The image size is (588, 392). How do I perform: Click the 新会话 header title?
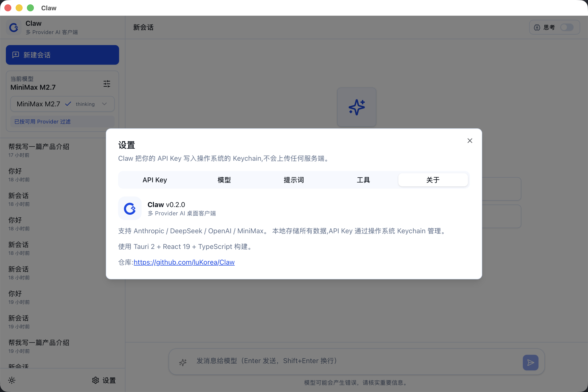143,27
